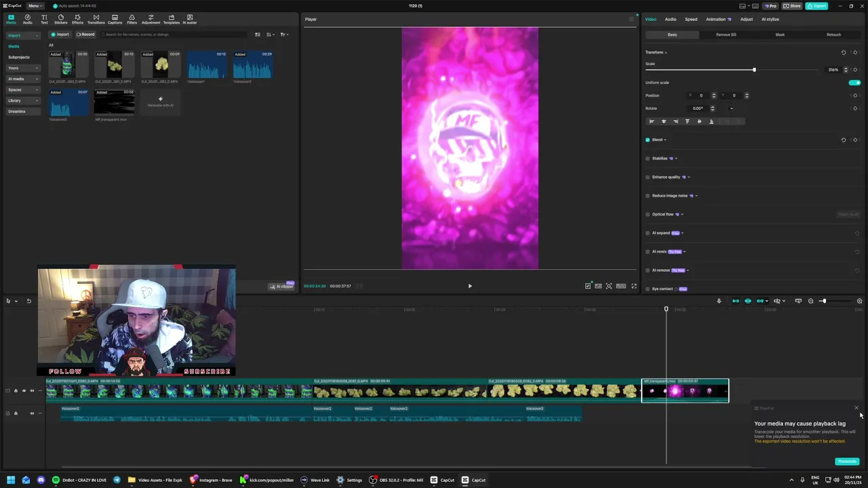The image size is (868, 488).
Task: Click the Record button
Action: coord(85,35)
